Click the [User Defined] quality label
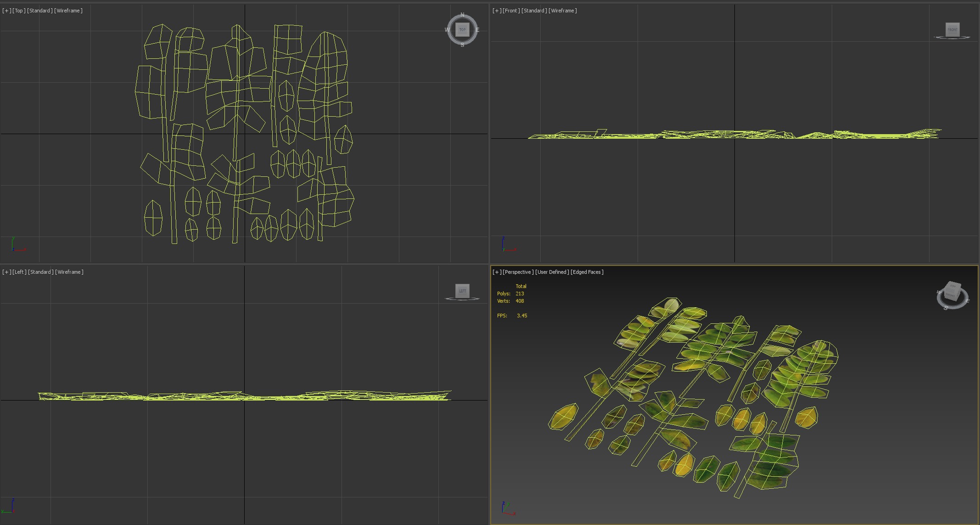Screen dimensions: 980x525 point(552,272)
